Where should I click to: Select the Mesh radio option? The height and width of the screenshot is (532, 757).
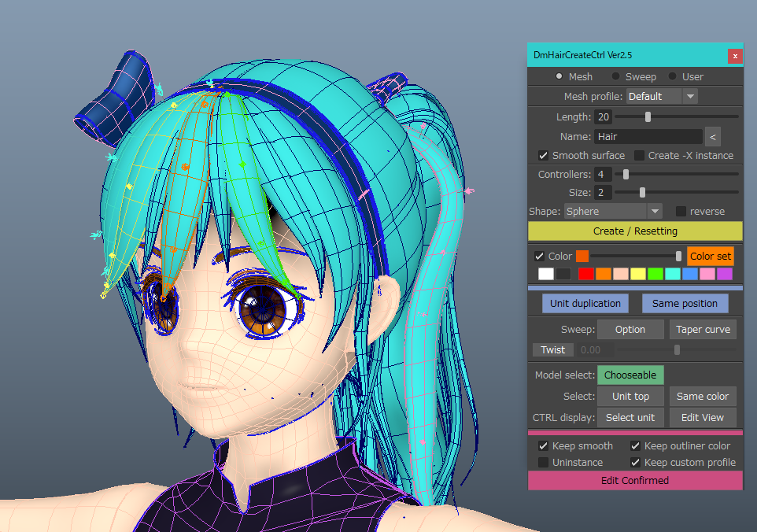point(559,76)
